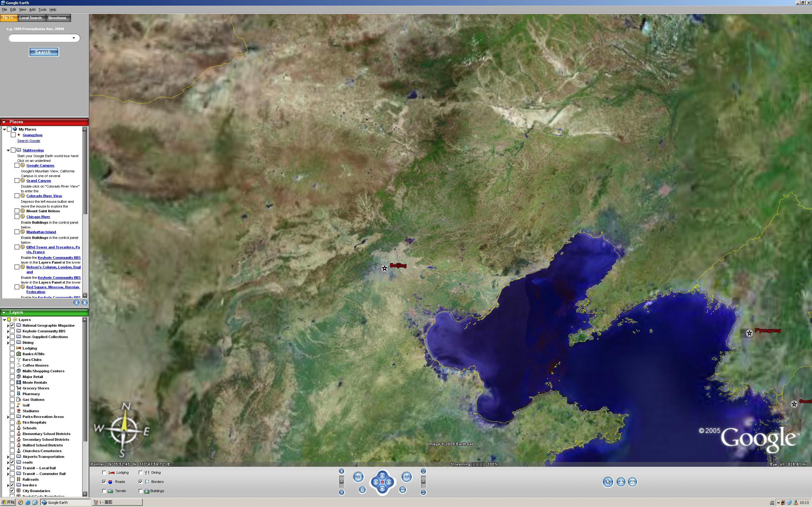Viewport: 812px width, 507px height.
Task: Click the Search button
Action: pos(44,52)
